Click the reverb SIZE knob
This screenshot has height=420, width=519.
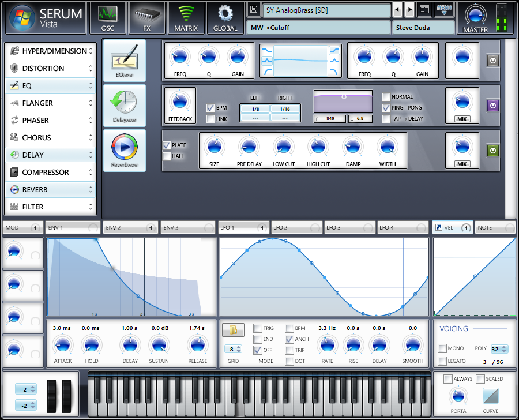[214, 146]
